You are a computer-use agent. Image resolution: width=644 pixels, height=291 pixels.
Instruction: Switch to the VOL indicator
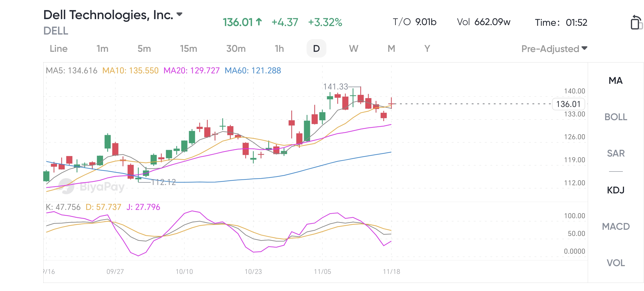coord(615,263)
